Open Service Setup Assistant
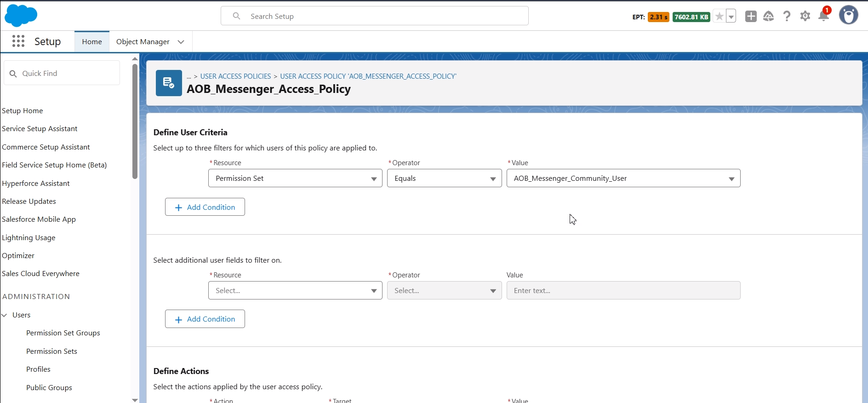Viewport: 868px width, 403px height. pos(40,129)
